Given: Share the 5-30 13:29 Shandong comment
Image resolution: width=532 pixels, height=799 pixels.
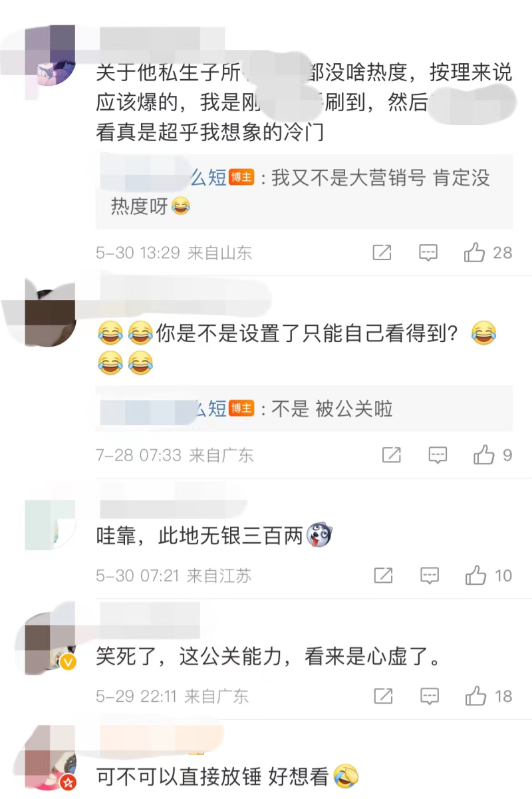Looking at the screenshot, I should point(382,252).
